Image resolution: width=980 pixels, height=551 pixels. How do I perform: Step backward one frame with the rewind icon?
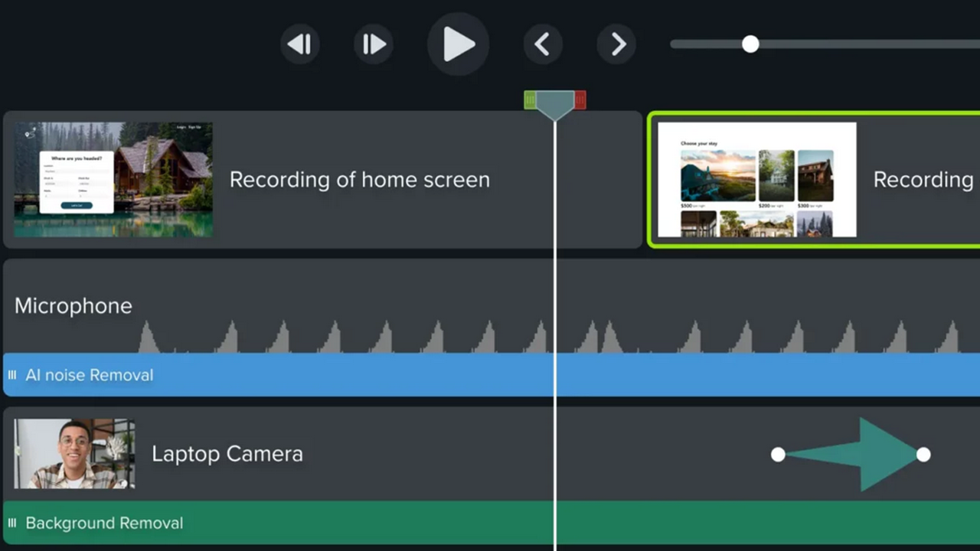click(300, 44)
